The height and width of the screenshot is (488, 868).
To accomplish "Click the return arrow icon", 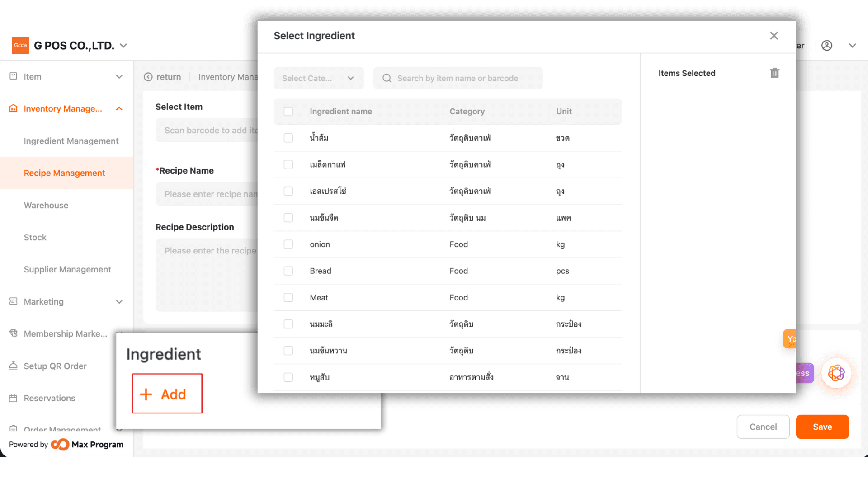I will pos(148,77).
